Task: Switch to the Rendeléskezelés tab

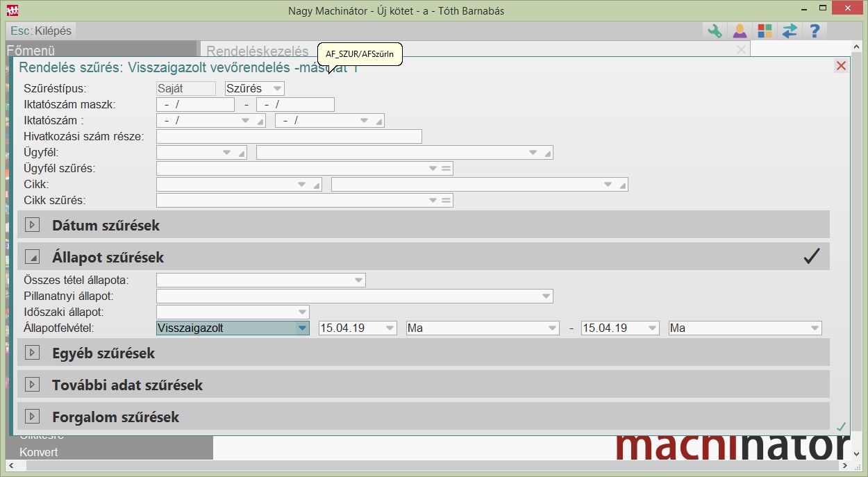Action: pos(258,51)
